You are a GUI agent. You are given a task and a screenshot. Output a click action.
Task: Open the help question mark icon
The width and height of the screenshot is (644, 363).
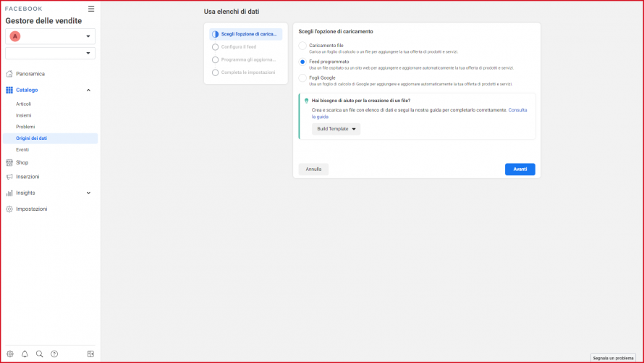point(54,354)
